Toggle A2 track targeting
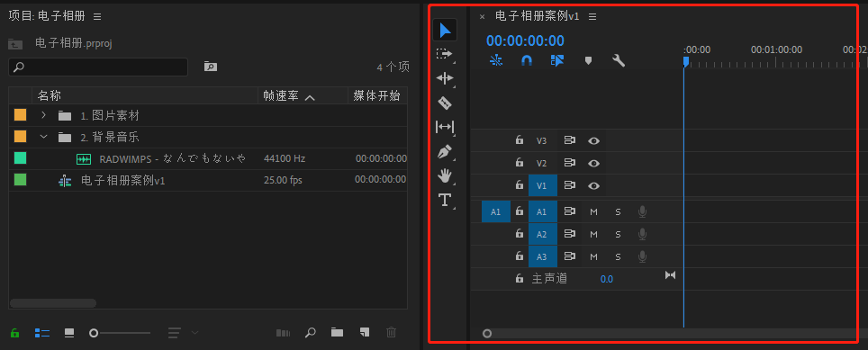The height and width of the screenshot is (350, 868). [542, 234]
